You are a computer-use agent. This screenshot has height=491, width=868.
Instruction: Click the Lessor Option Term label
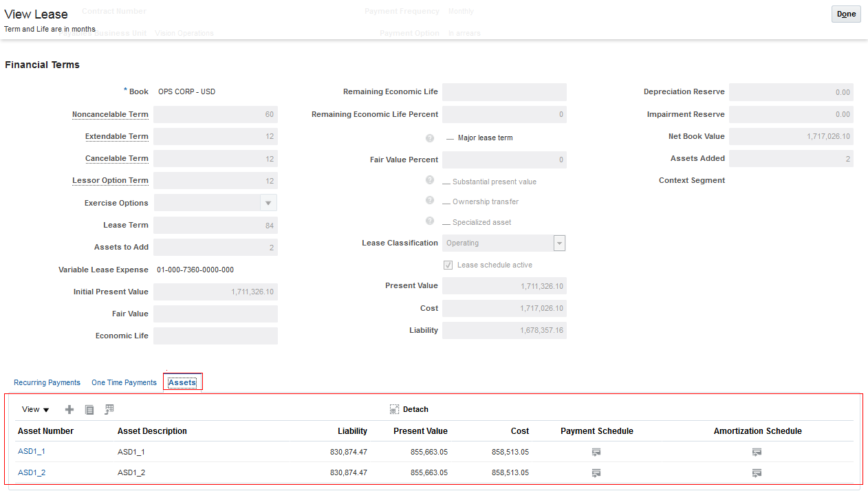tap(110, 180)
